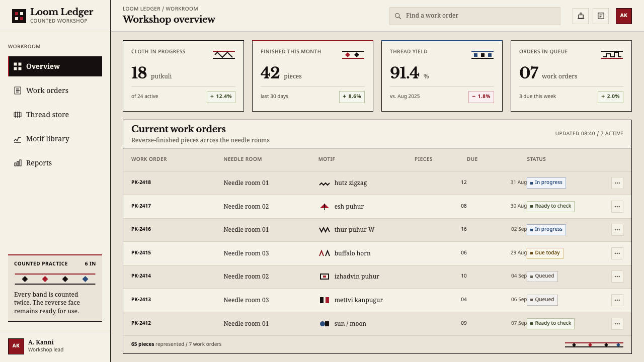This screenshot has height=362, width=644.
Task: Select the WORK ORDER column header
Action: pos(149,159)
